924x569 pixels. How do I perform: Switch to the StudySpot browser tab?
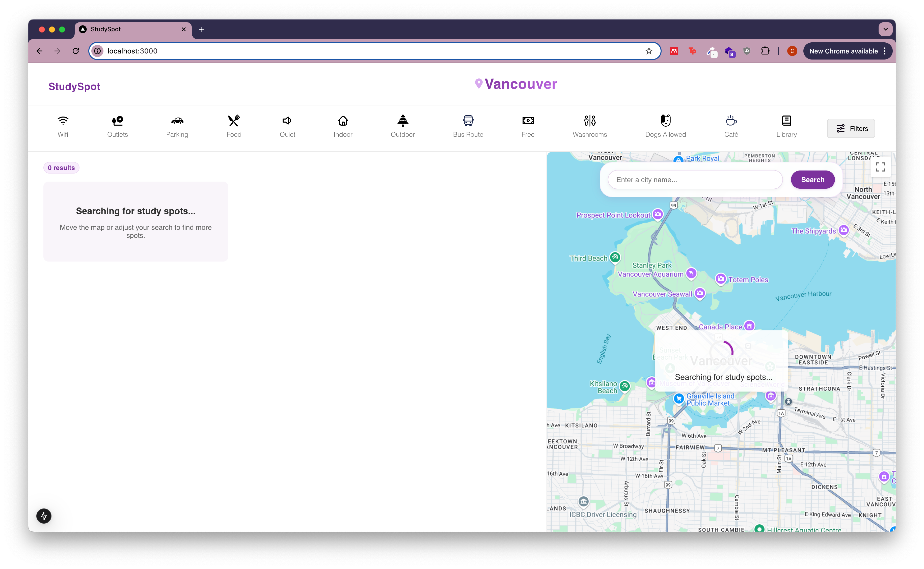pyautogui.click(x=124, y=29)
